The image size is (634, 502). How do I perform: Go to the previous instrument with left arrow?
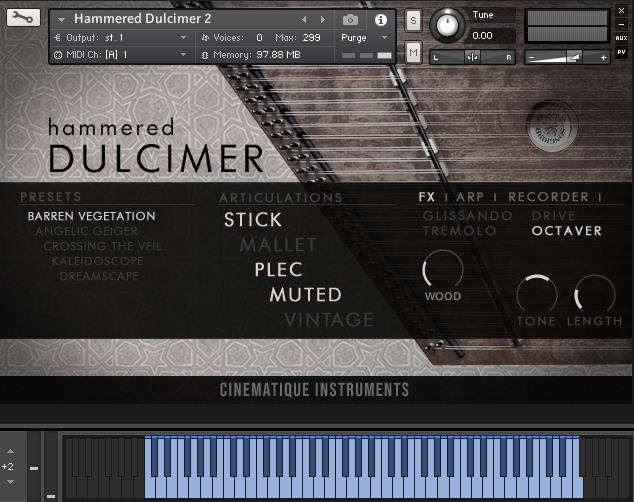coord(305,19)
